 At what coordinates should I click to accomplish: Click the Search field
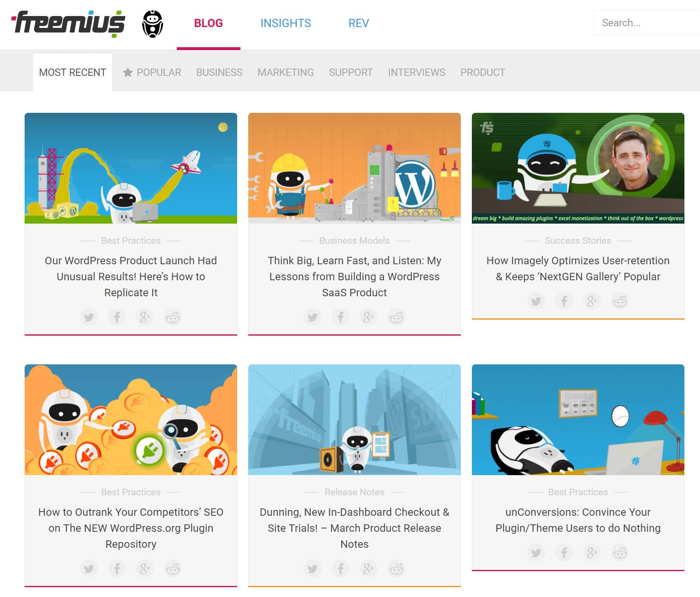click(645, 23)
